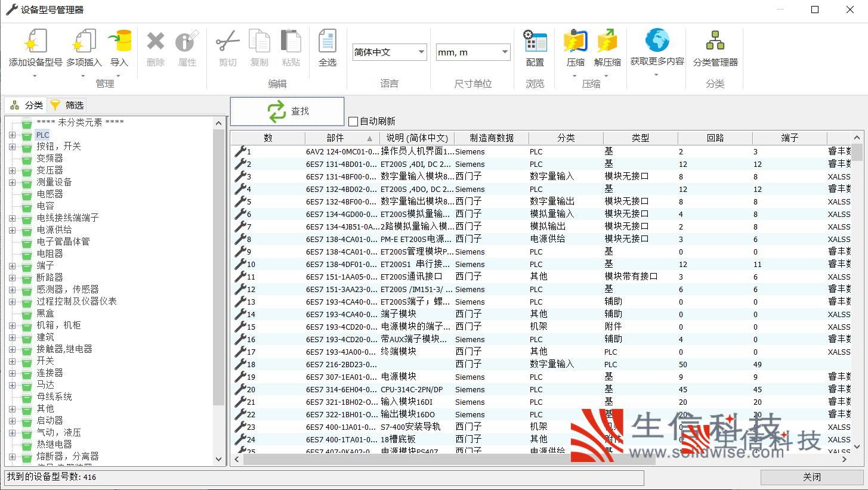Select the 电感器 category in tree

click(x=50, y=194)
